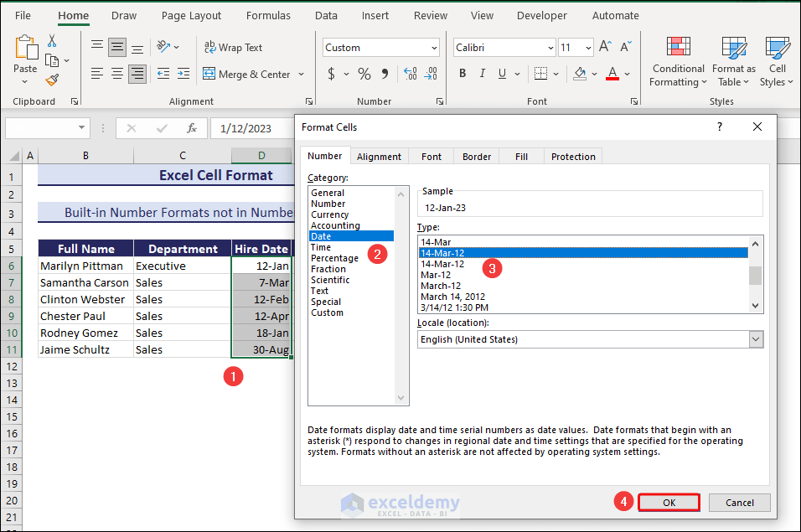Image resolution: width=801 pixels, height=532 pixels.
Task: Select March 14, 2012 date type
Action: (x=452, y=297)
